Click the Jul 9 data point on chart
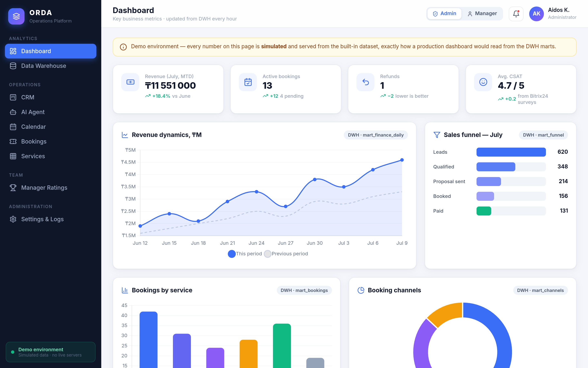The height and width of the screenshot is (368, 588). pos(402,160)
